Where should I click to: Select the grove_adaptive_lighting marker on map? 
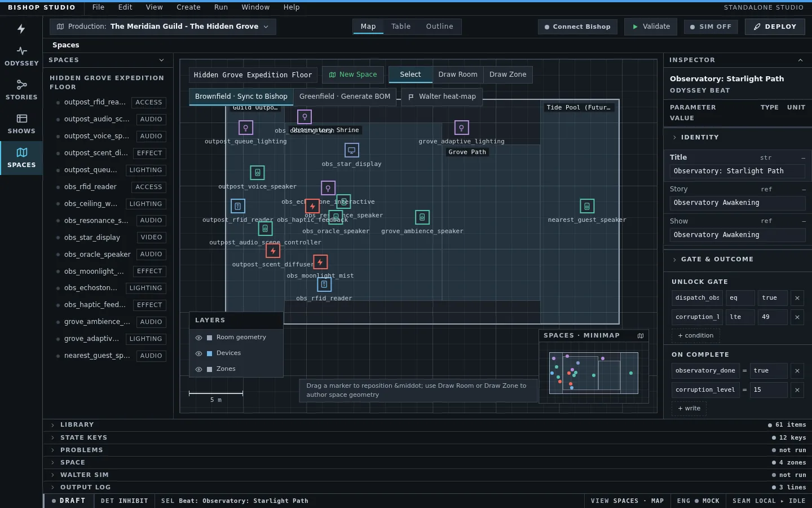click(462, 128)
